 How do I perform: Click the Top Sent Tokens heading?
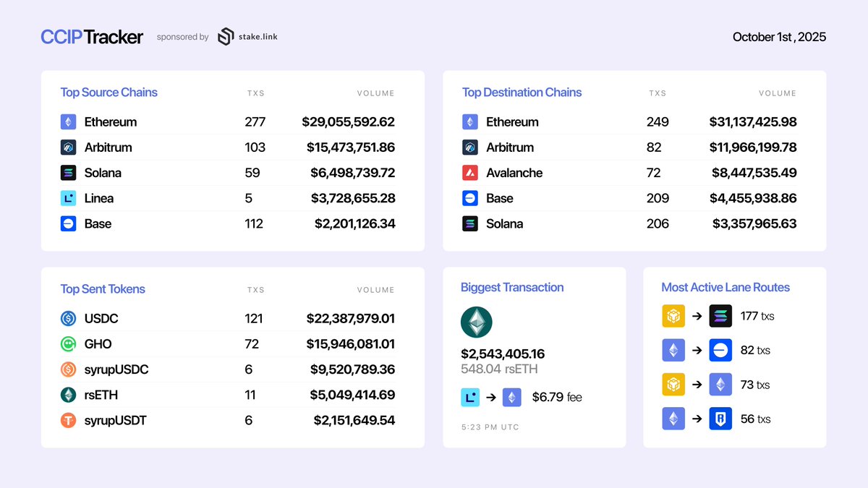pyautogui.click(x=103, y=289)
